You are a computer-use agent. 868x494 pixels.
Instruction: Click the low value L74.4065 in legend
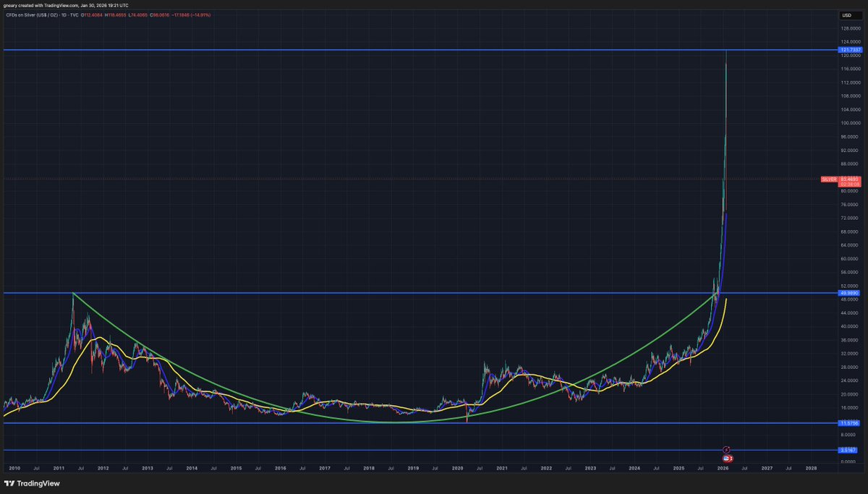point(137,14)
